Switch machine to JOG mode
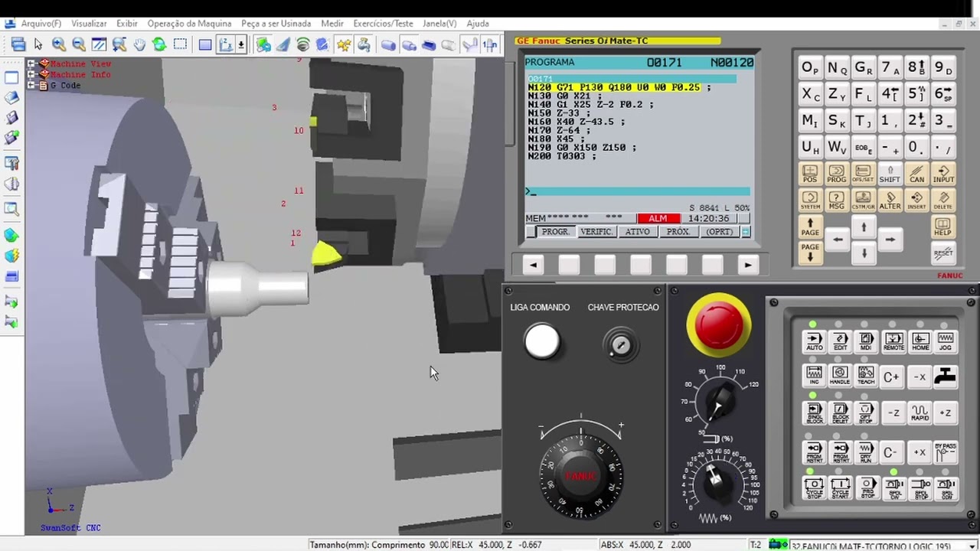 coord(946,341)
